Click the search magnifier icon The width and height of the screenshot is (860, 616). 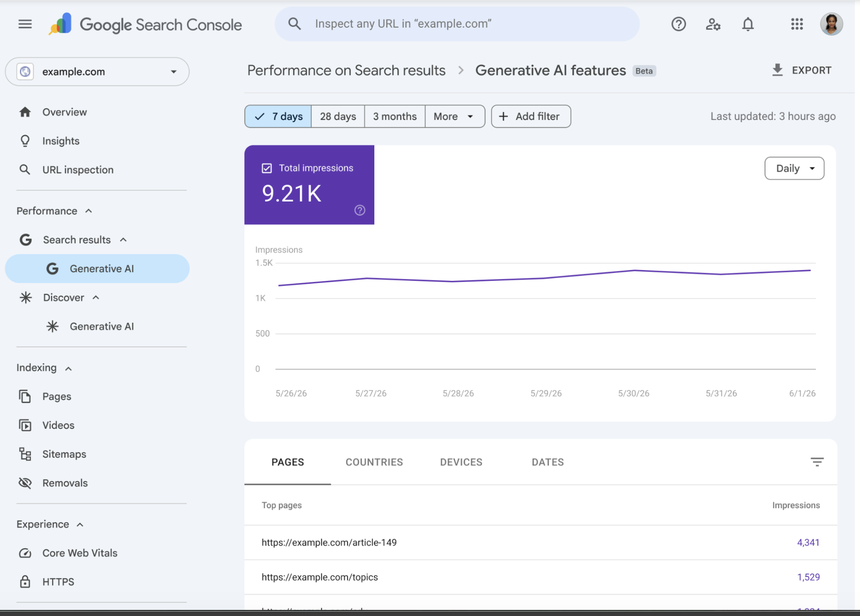(x=295, y=24)
